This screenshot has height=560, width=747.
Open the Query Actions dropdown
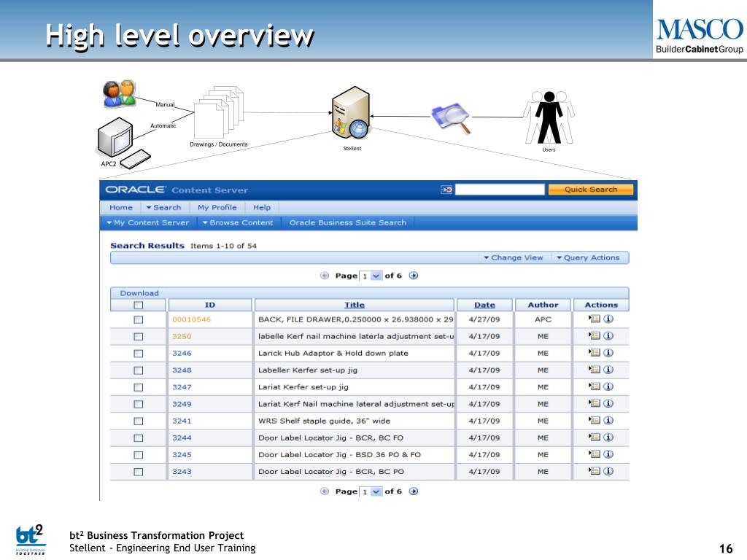point(589,257)
